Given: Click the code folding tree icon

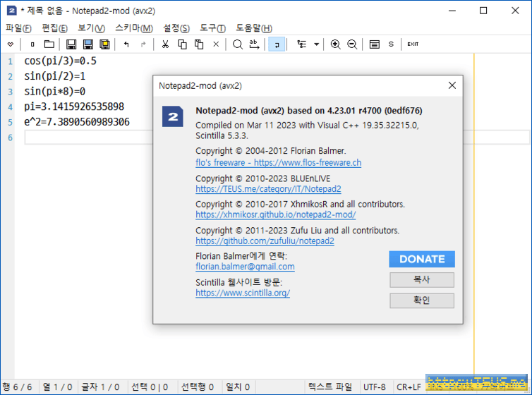Looking at the screenshot, I should click(x=301, y=44).
